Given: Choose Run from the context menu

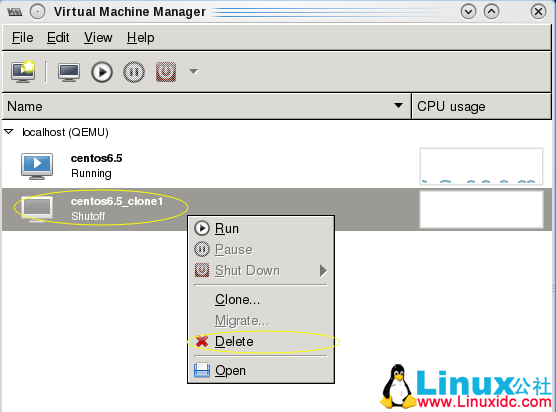Looking at the screenshot, I should pos(261,229).
